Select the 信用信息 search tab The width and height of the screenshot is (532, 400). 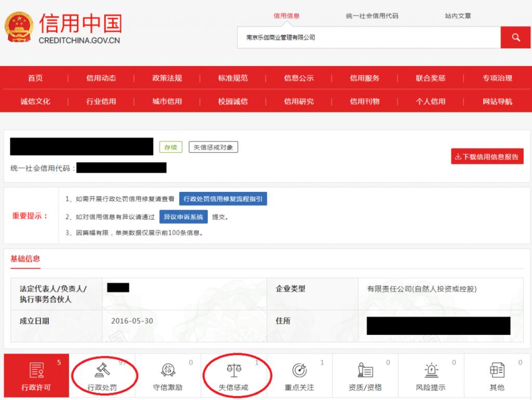(286, 16)
